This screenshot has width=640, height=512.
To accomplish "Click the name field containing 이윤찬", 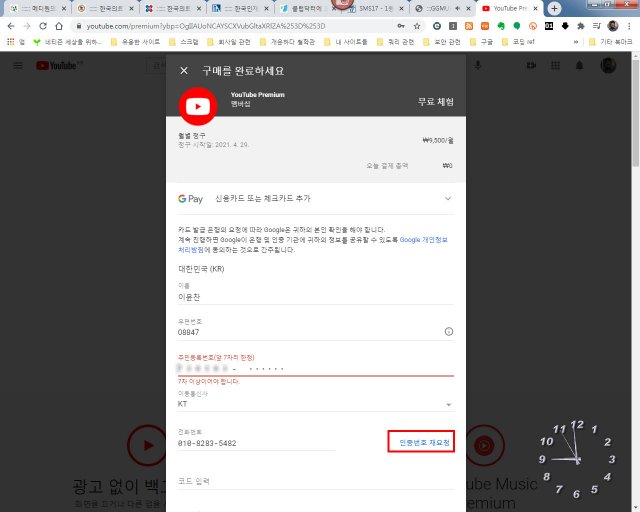I will click(x=316, y=297).
